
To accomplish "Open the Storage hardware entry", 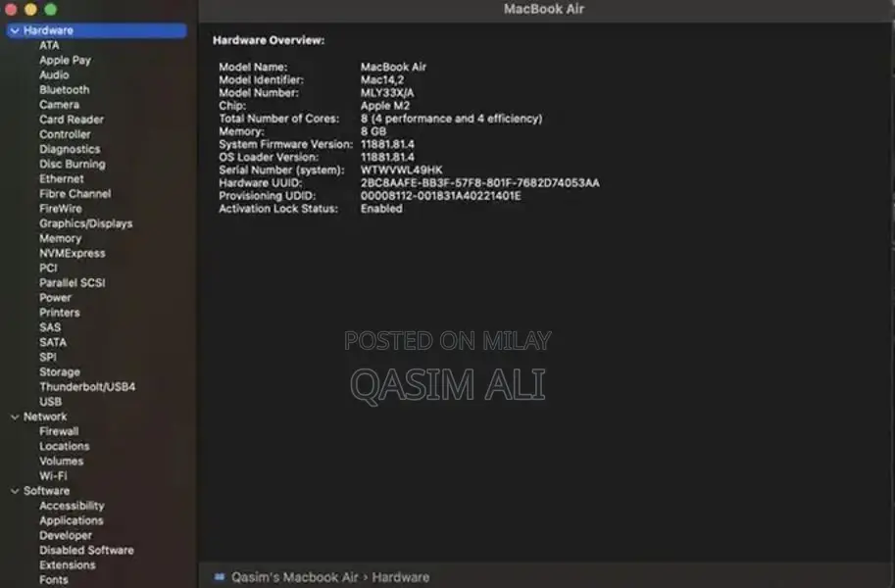I will point(60,372).
